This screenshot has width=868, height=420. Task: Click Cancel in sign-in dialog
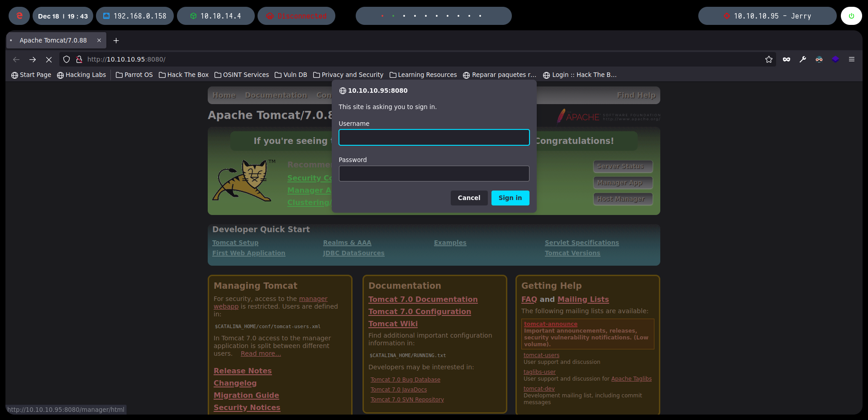coord(469,198)
